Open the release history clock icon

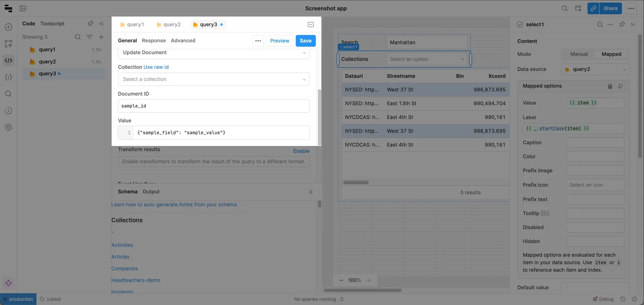pyautogui.click(x=9, y=111)
